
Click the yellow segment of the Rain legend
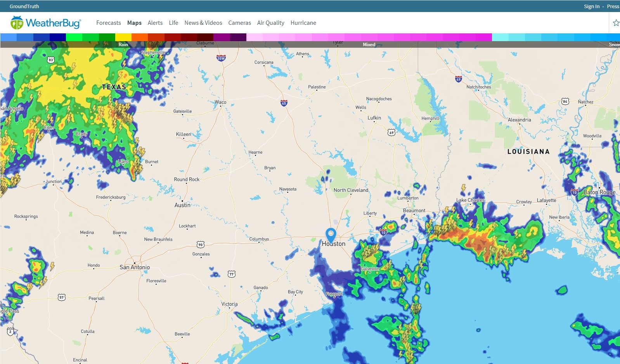pos(123,37)
